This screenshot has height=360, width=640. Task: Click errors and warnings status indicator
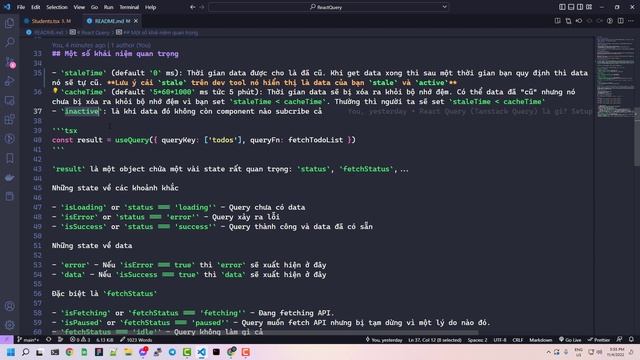click(x=80, y=340)
